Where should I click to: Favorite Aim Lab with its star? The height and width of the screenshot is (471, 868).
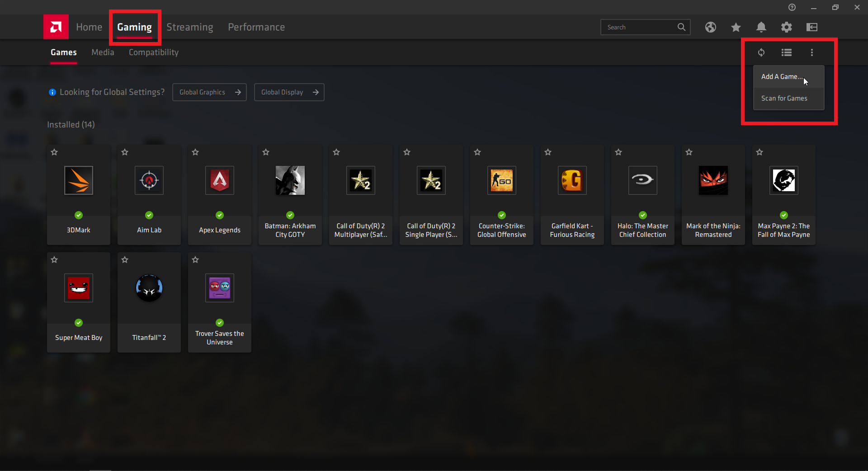click(x=125, y=152)
